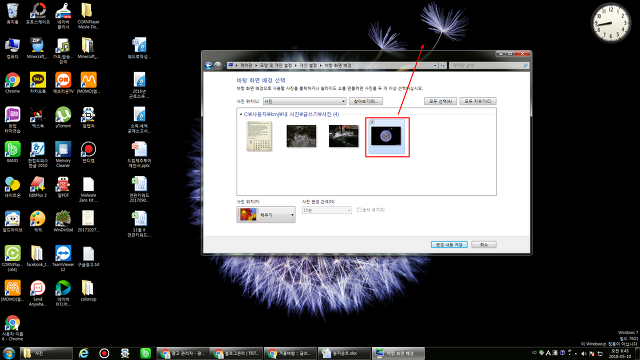Select the dark blossom wallpaper thumbnail

point(301,136)
